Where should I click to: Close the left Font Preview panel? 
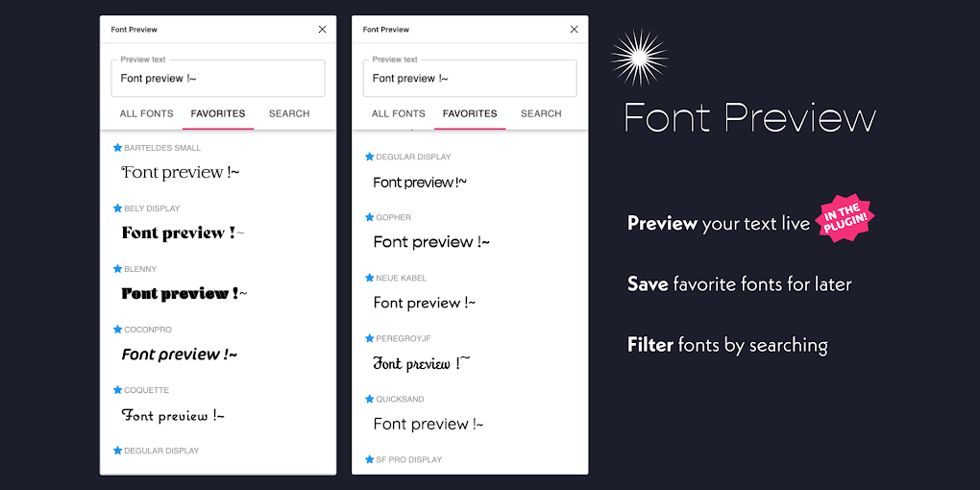[x=323, y=30]
